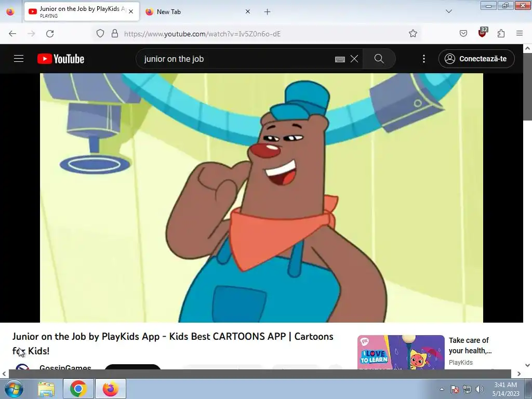Click the video title Junior on the Job
Screen dimensions: 532x399
(x=172, y=343)
